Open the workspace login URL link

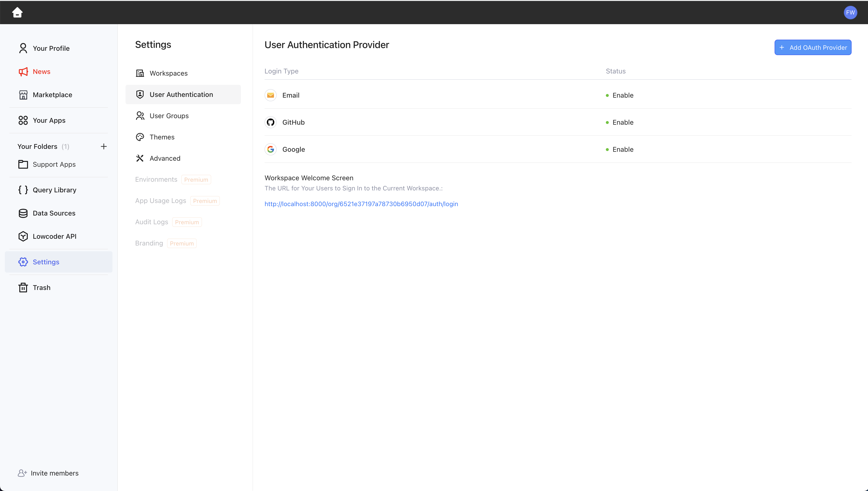pos(361,204)
